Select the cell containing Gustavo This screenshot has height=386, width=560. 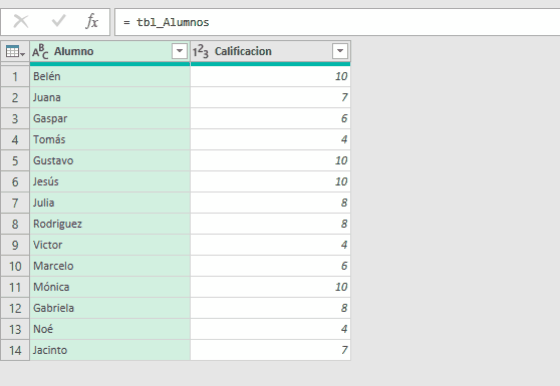110,160
